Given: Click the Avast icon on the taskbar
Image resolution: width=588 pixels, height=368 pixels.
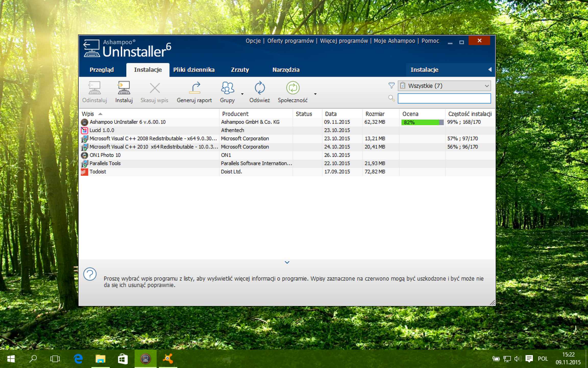Looking at the screenshot, I should coord(168,359).
